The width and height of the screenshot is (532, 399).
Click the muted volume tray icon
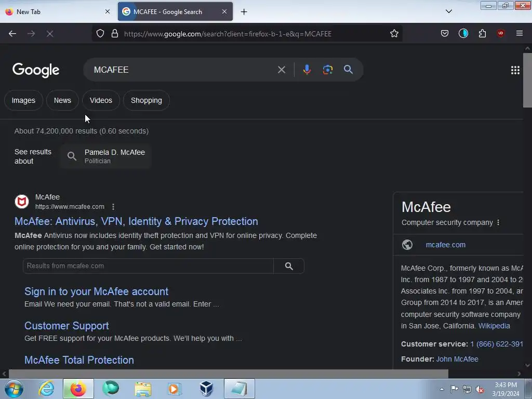[480, 390]
